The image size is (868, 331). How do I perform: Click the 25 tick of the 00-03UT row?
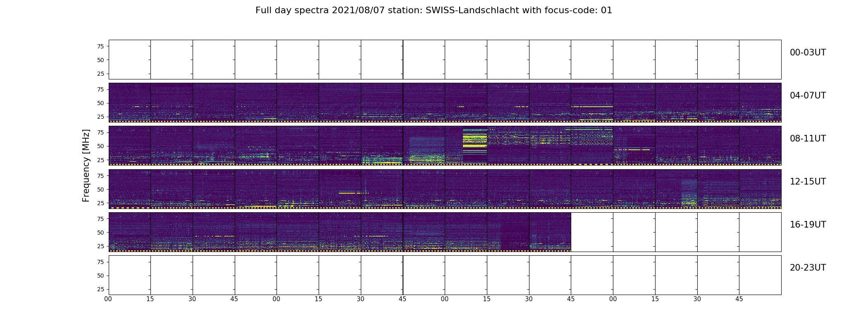tap(100, 74)
